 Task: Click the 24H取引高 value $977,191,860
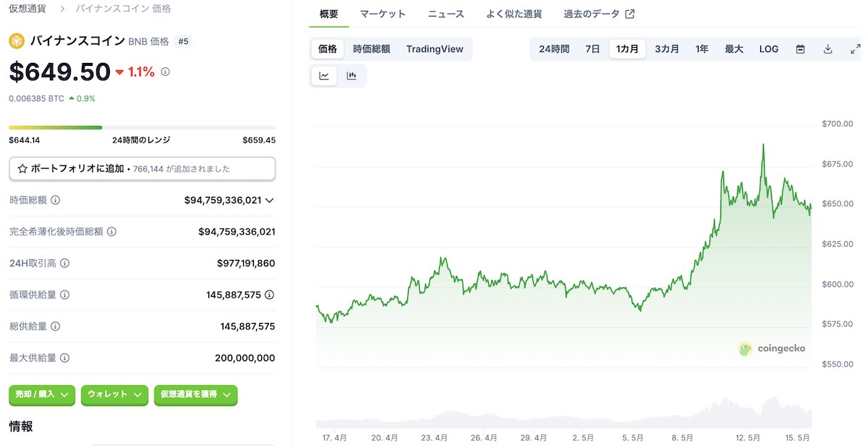246,264
